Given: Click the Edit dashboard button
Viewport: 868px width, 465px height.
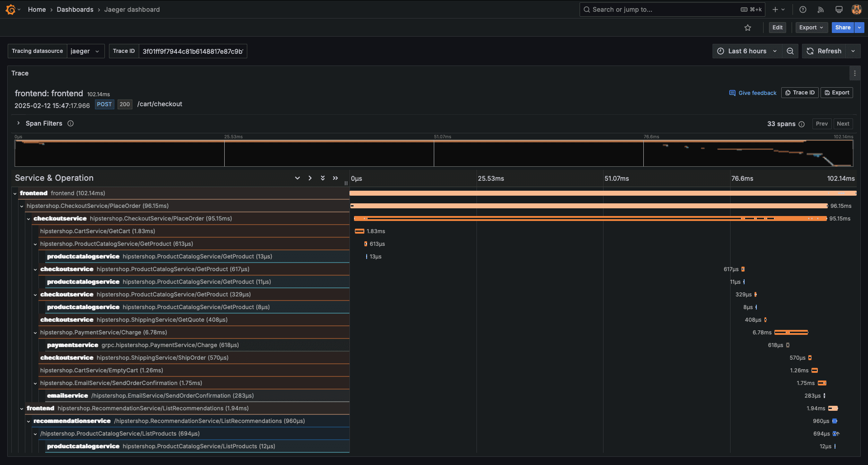Looking at the screenshot, I should (x=778, y=28).
